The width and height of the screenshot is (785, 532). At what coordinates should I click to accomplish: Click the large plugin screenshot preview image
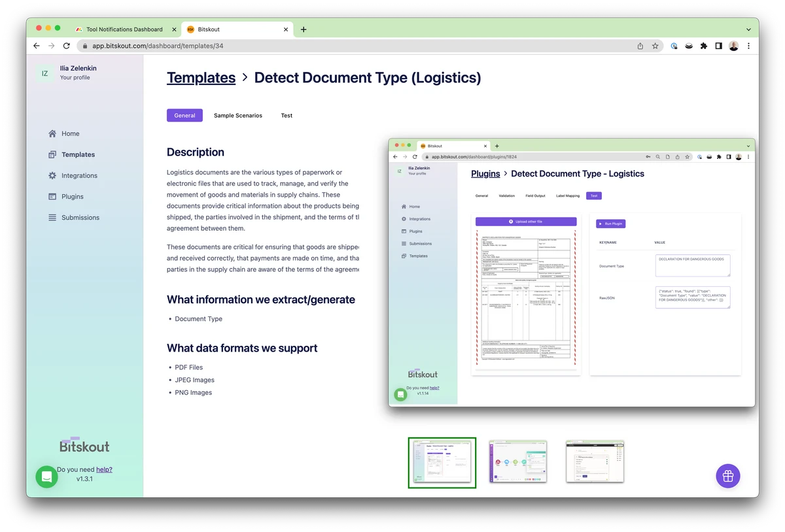point(572,273)
